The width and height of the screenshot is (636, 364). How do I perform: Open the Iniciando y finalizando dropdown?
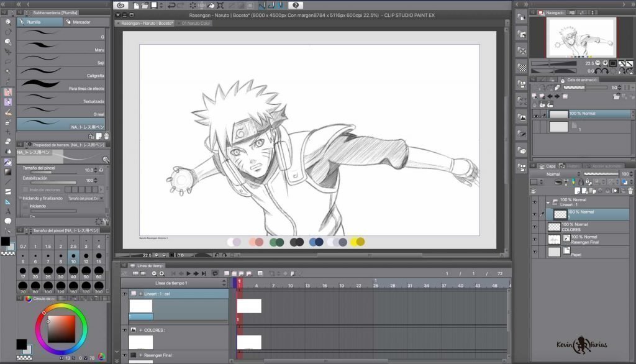[x=85, y=198]
